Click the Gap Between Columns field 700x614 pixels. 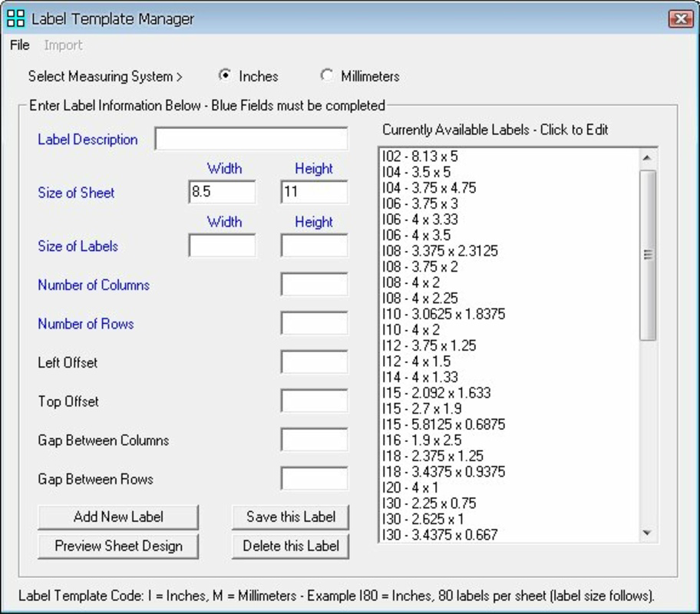pyautogui.click(x=314, y=440)
